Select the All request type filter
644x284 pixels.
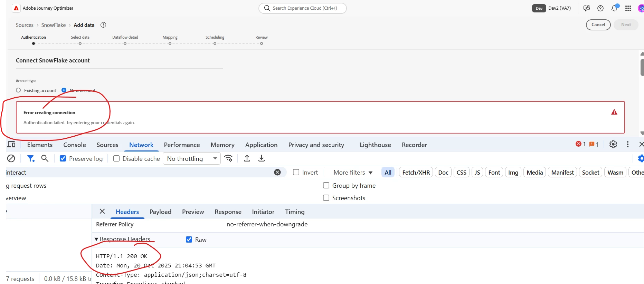(388, 172)
